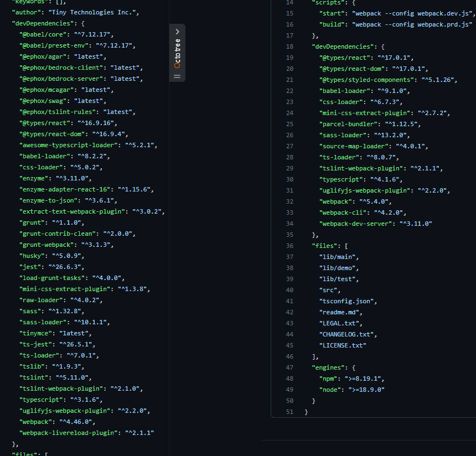The width and height of the screenshot is (476, 456).
Task: Click the "raw-loader" key
Action: point(41,300)
